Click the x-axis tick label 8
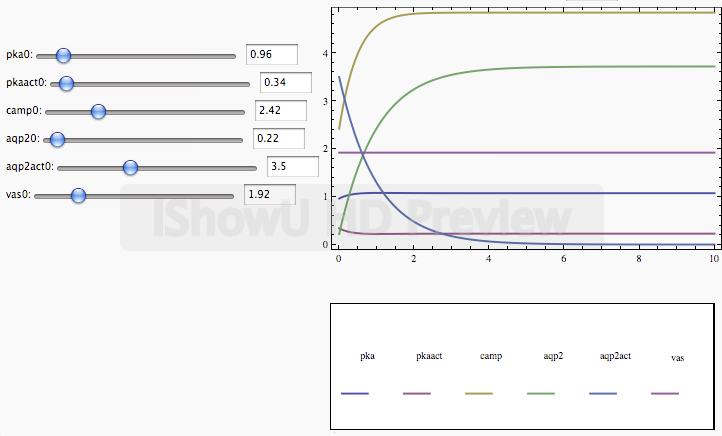Image resolution: width=722 pixels, height=436 pixels. [639, 259]
